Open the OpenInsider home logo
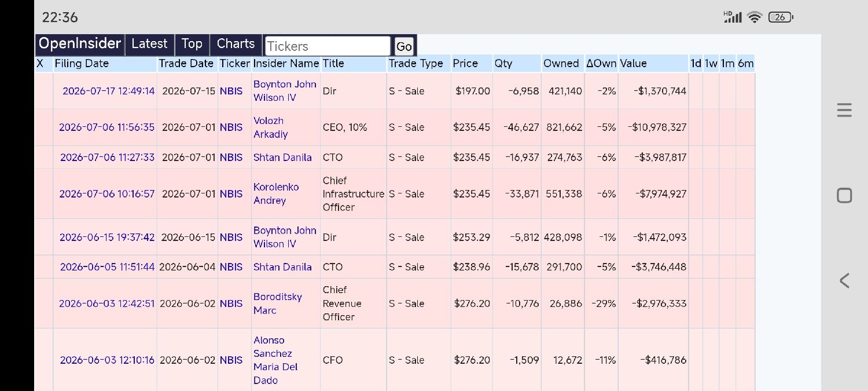 click(80, 44)
